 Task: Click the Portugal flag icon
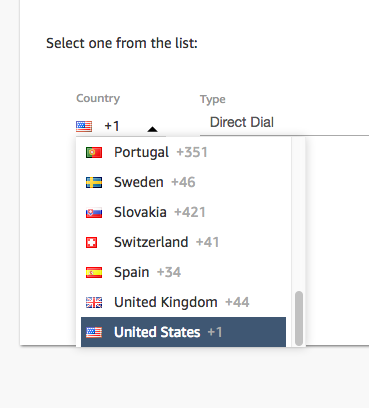click(x=94, y=153)
